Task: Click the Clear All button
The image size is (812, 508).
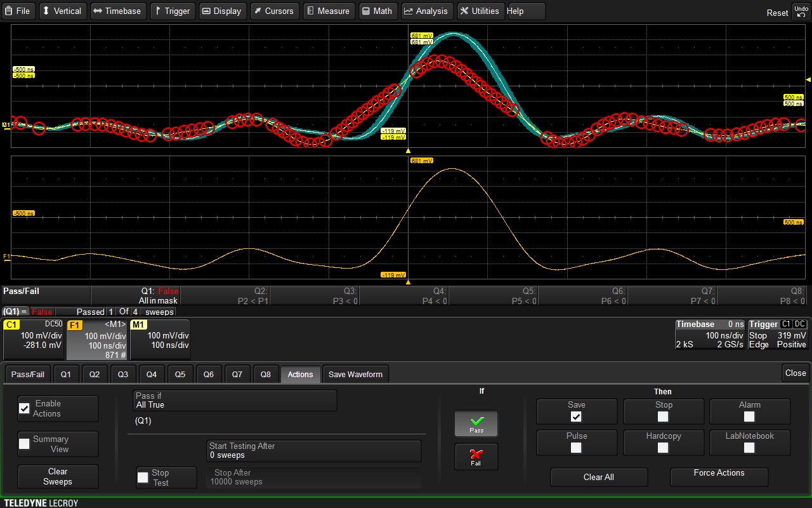Action: point(599,477)
